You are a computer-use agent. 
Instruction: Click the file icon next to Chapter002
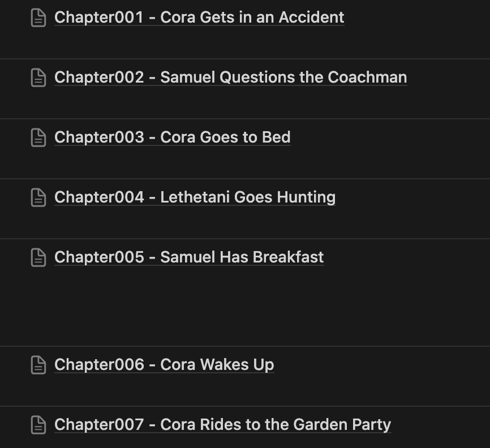(38, 77)
